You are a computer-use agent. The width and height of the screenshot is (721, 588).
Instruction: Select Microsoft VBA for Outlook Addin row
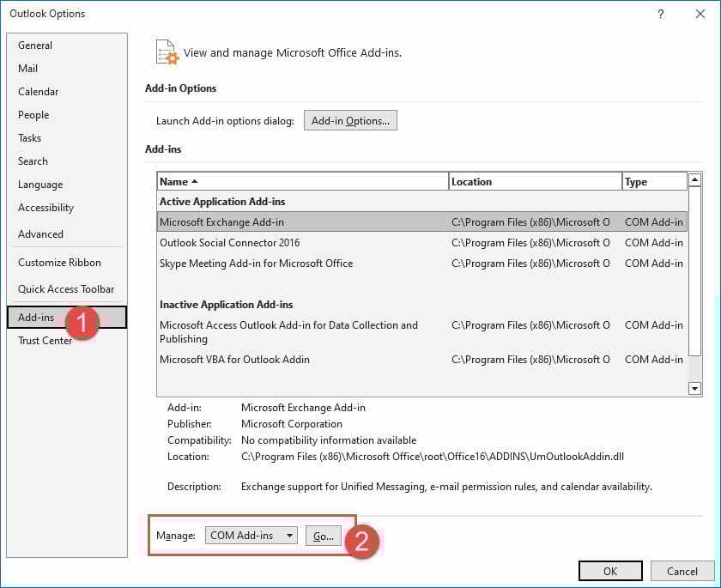(422, 360)
